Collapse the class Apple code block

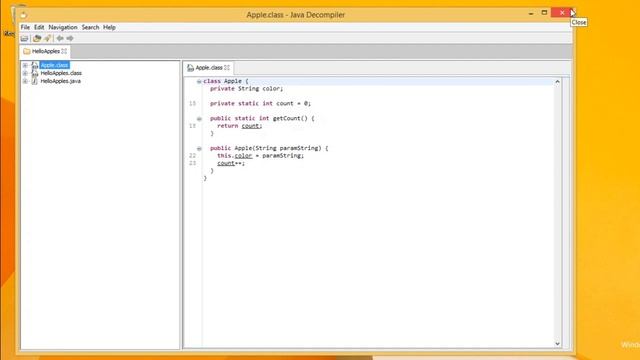[x=199, y=82]
